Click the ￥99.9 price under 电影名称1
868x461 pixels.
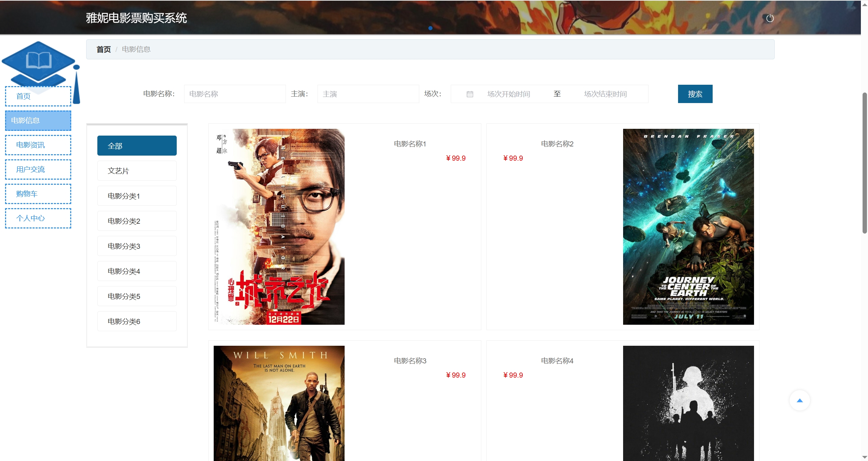[x=456, y=158]
